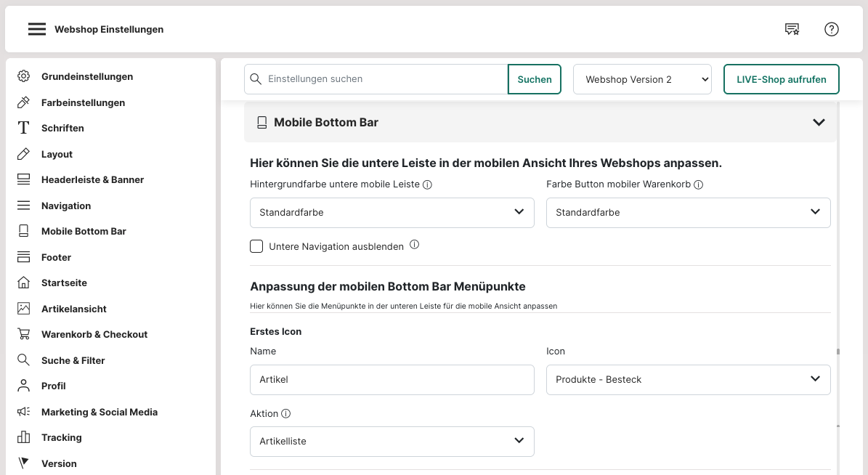Click LIVE-Shop aufrufen button

pos(781,79)
